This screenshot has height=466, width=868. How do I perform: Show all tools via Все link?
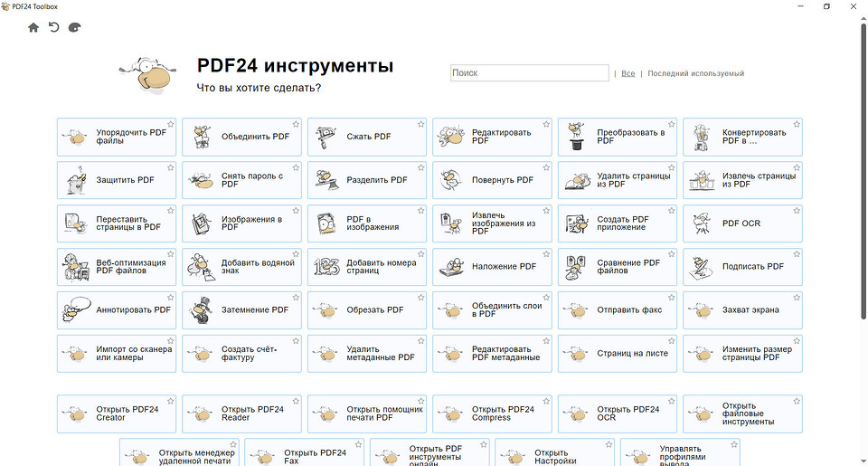point(627,73)
